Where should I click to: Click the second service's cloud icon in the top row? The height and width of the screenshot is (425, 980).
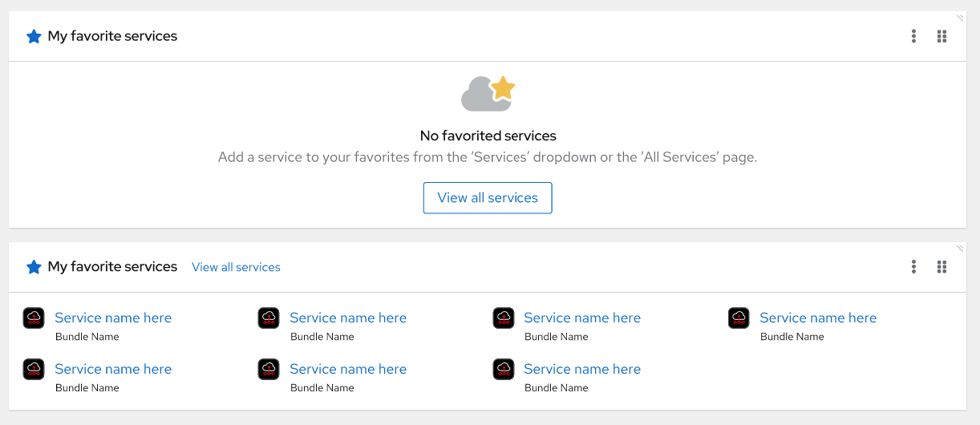269,318
